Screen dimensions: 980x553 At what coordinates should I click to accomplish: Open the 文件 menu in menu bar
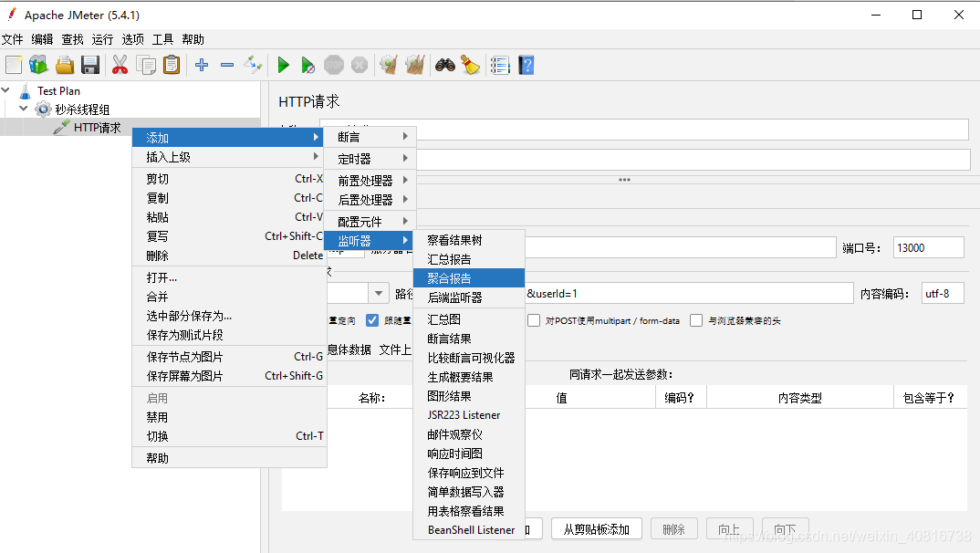pos(13,39)
